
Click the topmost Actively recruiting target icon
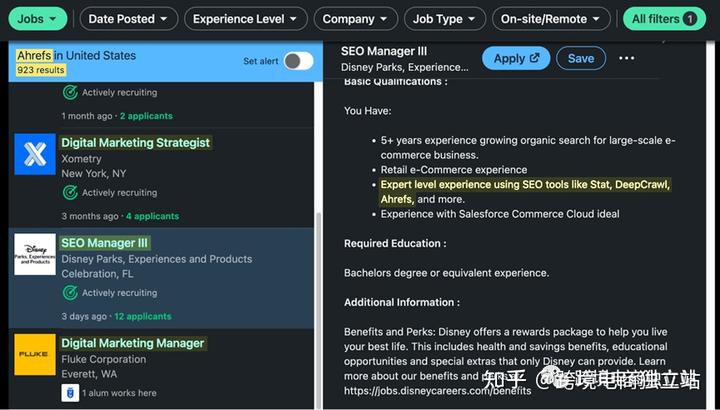(x=70, y=92)
